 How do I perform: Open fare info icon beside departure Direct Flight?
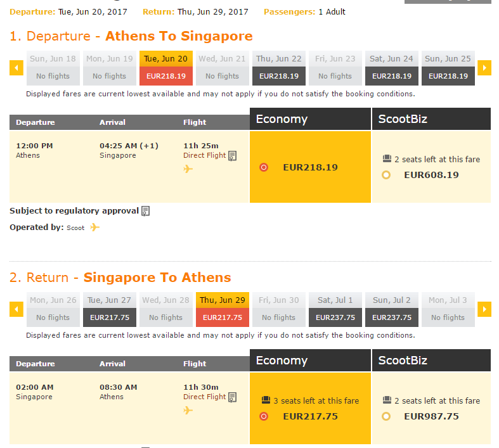point(233,156)
